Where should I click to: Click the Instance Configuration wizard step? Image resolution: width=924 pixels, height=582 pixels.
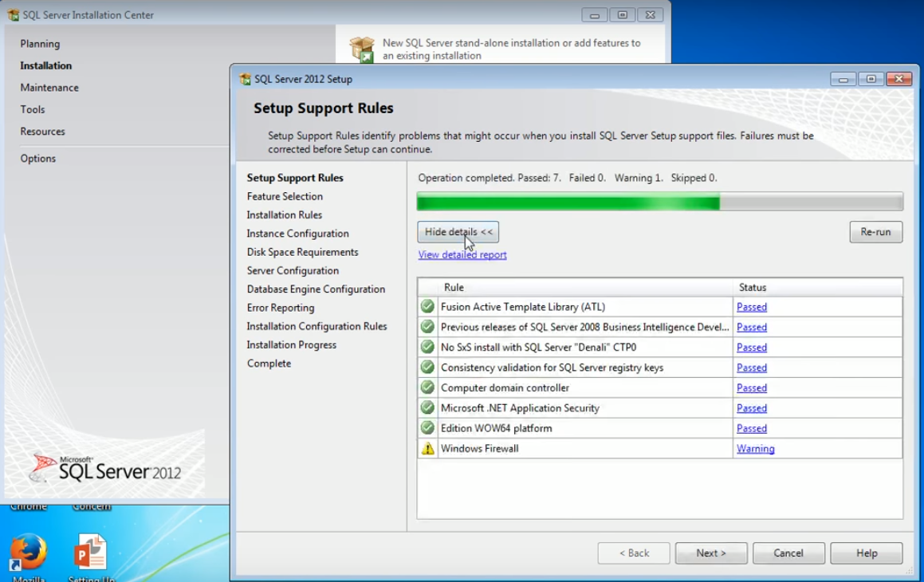click(297, 234)
